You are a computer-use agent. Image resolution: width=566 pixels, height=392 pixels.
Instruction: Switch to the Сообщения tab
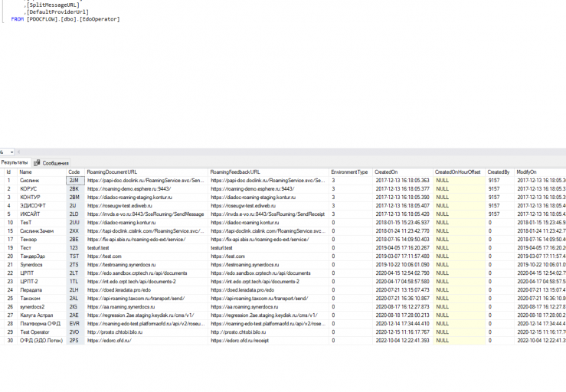pyautogui.click(x=55, y=163)
